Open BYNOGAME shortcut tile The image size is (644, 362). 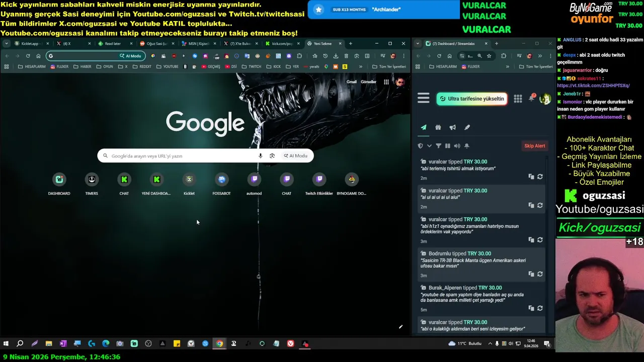pos(352,184)
